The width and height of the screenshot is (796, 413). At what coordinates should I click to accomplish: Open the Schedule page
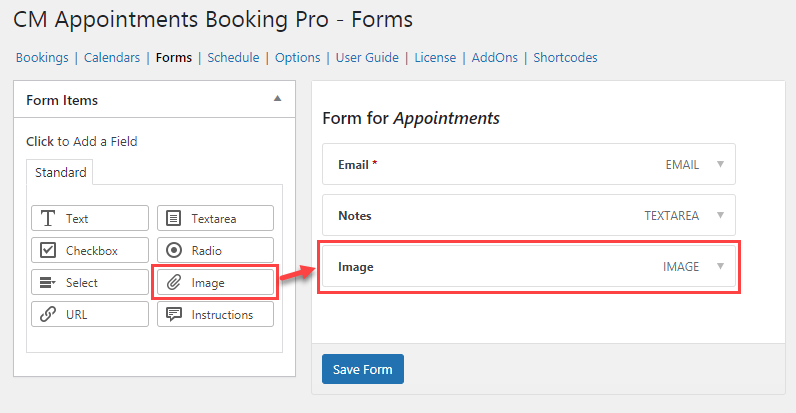pyautogui.click(x=233, y=58)
